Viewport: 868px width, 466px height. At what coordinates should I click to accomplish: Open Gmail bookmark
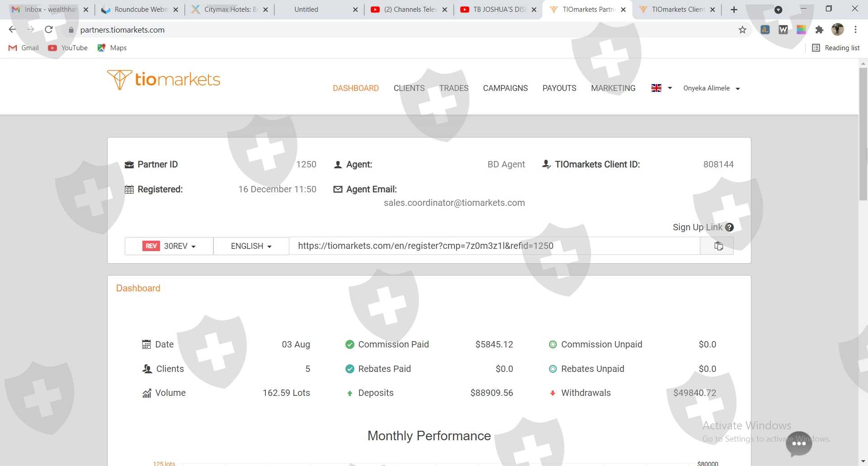pos(24,48)
